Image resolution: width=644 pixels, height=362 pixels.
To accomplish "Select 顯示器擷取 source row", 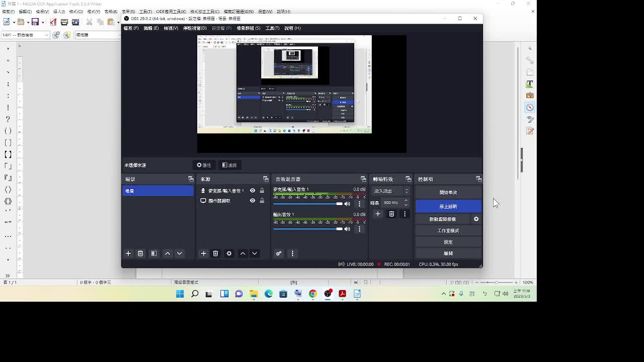I will (x=233, y=201).
